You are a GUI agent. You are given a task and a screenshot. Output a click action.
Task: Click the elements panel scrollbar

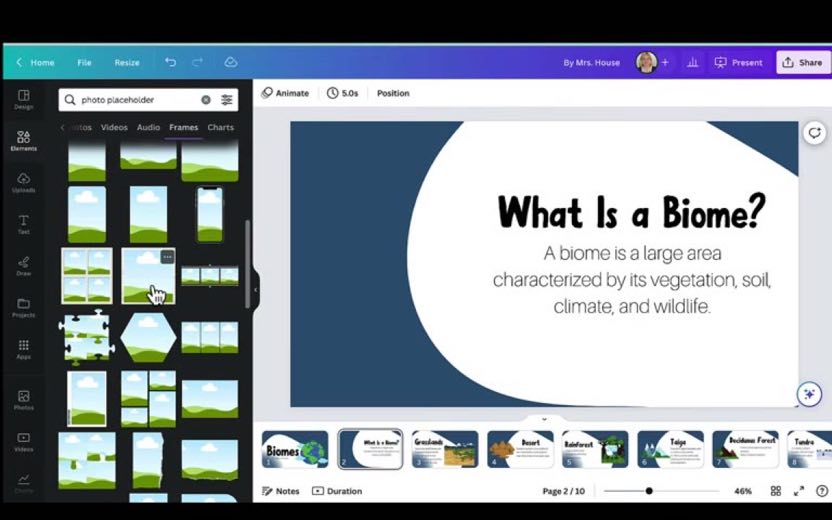247,264
